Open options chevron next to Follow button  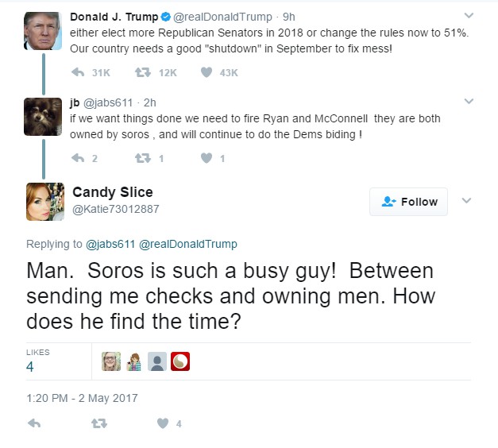point(467,201)
